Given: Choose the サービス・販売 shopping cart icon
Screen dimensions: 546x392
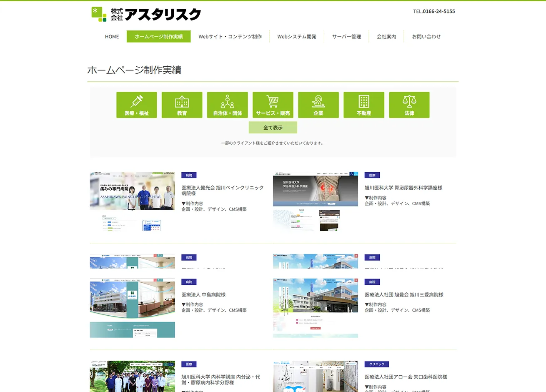Looking at the screenshot, I should (273, 105).
